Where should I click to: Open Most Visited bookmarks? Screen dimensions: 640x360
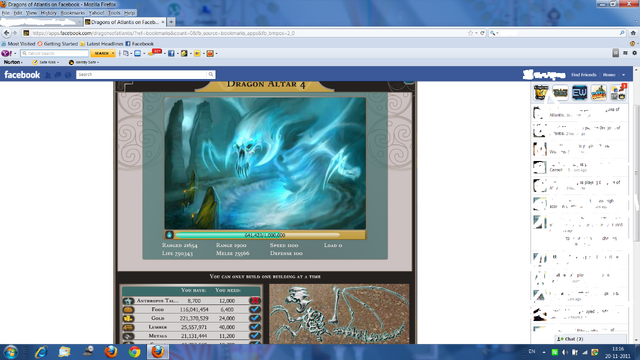[18, 44]
